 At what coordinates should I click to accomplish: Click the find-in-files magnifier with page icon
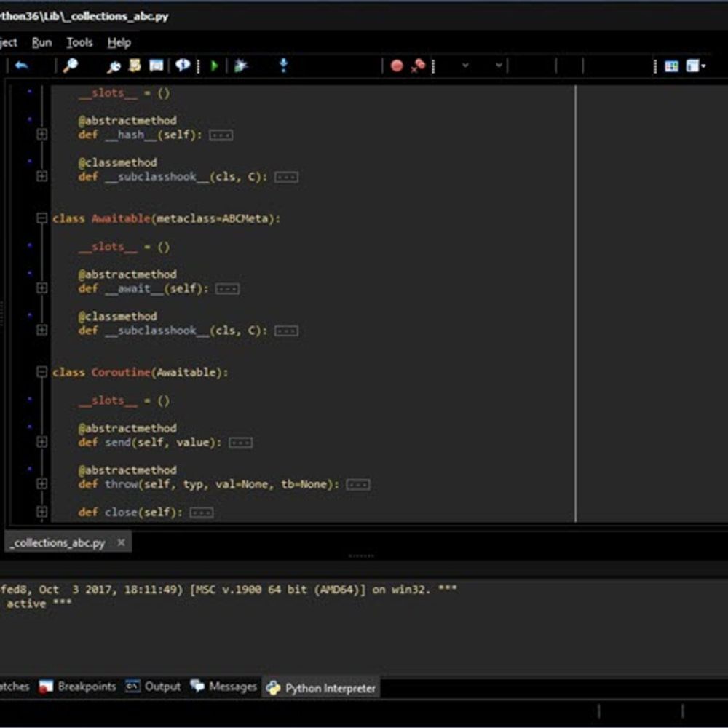pyautogui.click(x=114, y=66)
